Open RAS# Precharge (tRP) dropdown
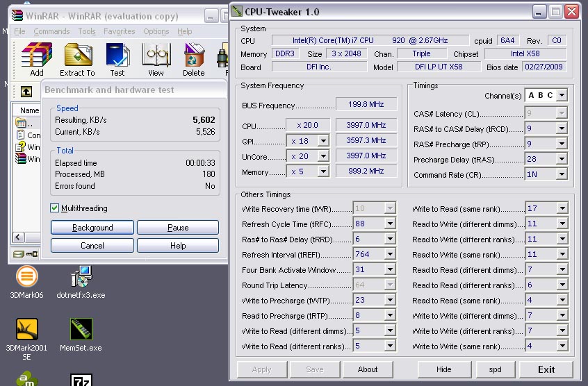588x386 pixels. click(x=562, y=144)
